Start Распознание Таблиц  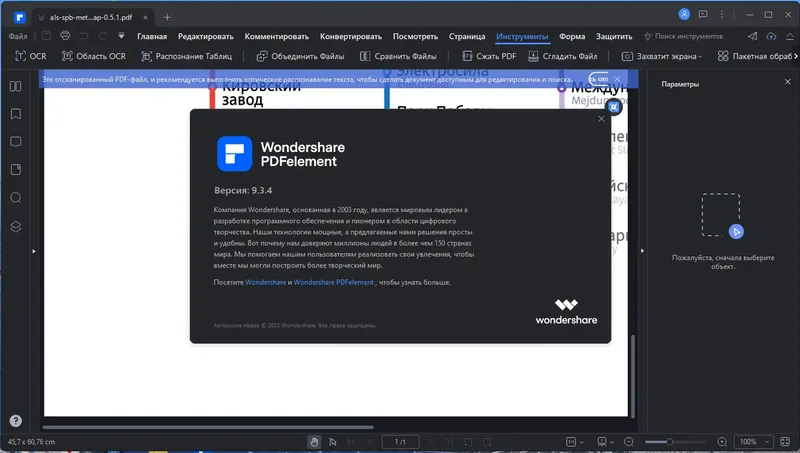point(187,56)
